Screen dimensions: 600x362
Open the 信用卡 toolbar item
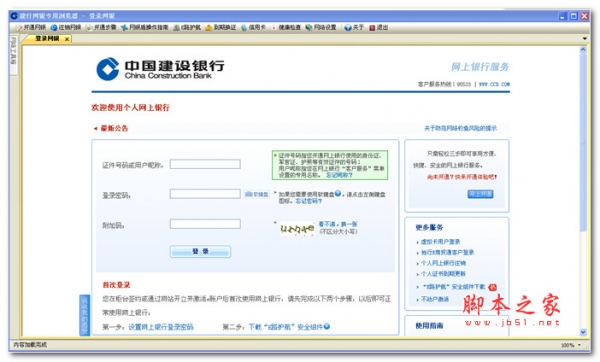click(x=253, y=28)
